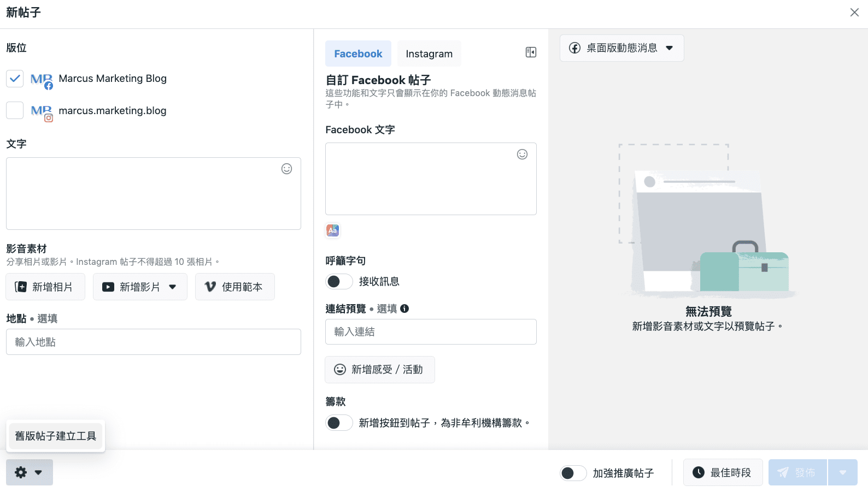Image resolution: width=868 pixels, height=492 pixels.
Task: Toggle the side panel layout icon
Action: tap(531, 52)
